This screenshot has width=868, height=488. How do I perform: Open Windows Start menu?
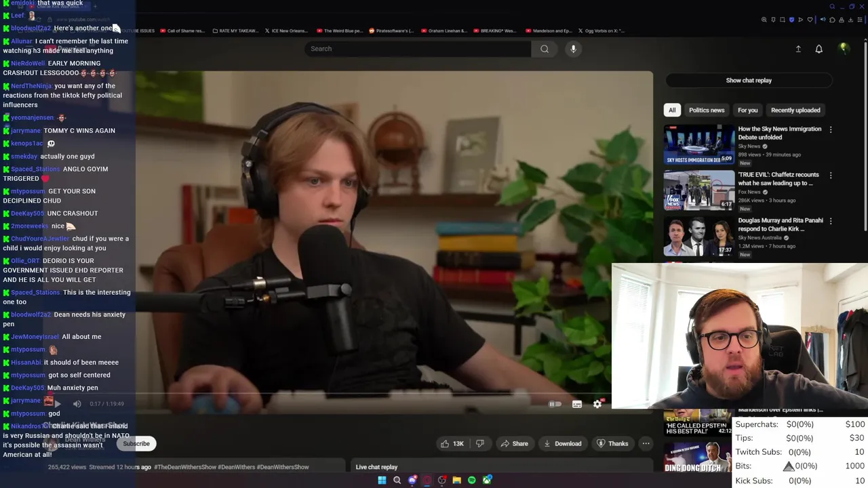click(382, 480)
